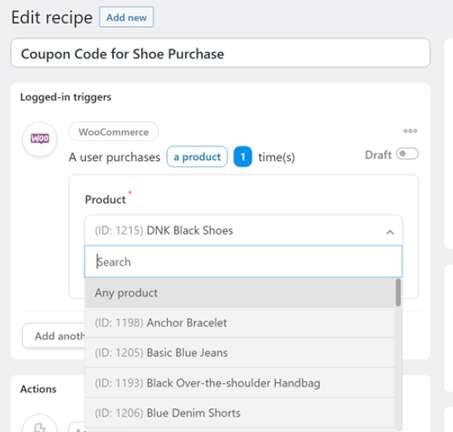Open the trigger three-dots options menu

coord(410,131)
